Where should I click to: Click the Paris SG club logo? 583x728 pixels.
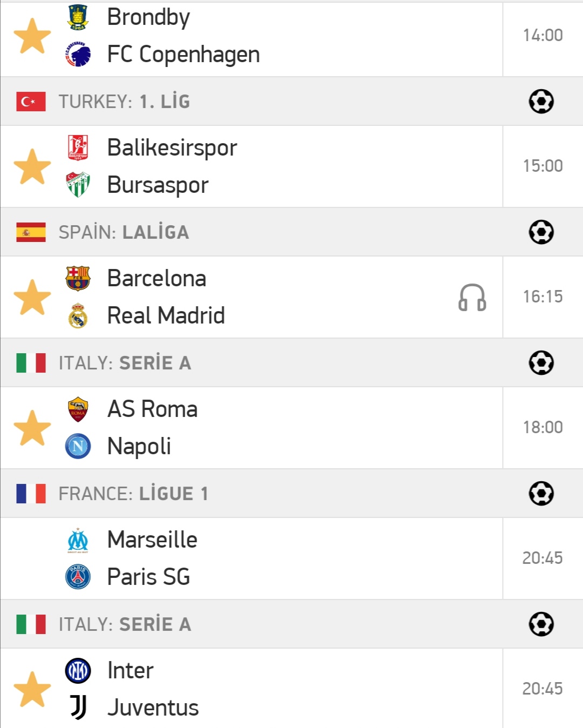tap(78, 577)
